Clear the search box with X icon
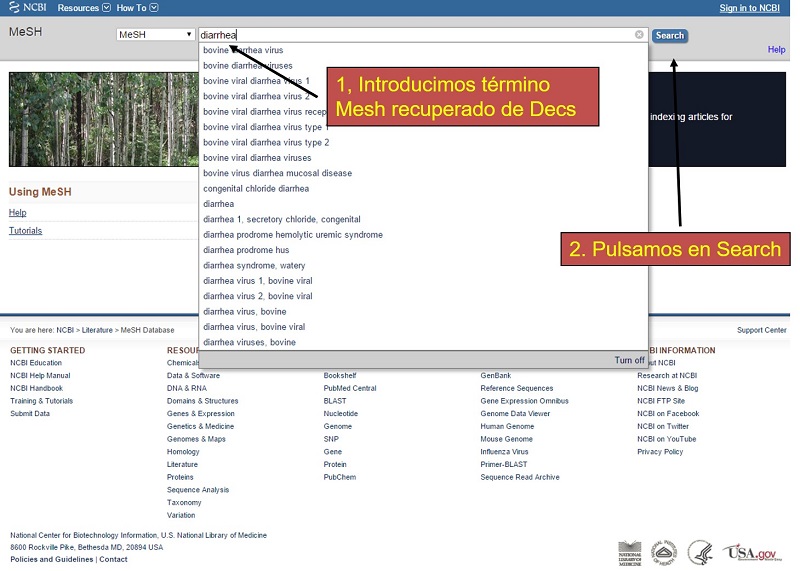Viewport: 800px width, 571px height. (x=639, y=35)
